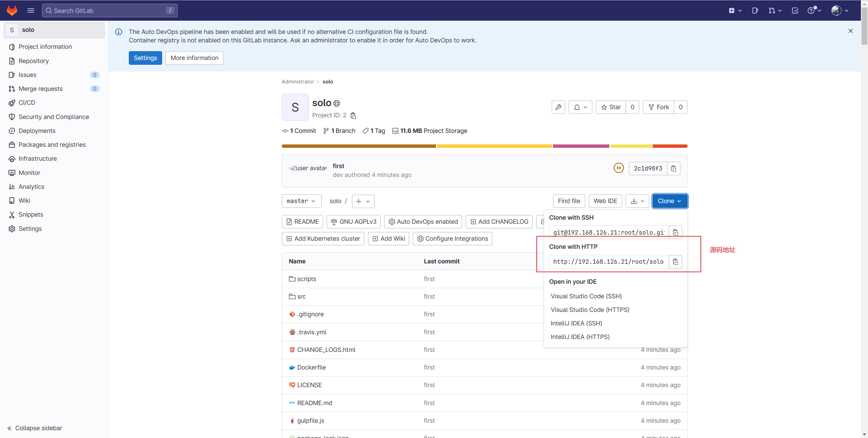Click the paused pipeline status icon

(618, 168)
